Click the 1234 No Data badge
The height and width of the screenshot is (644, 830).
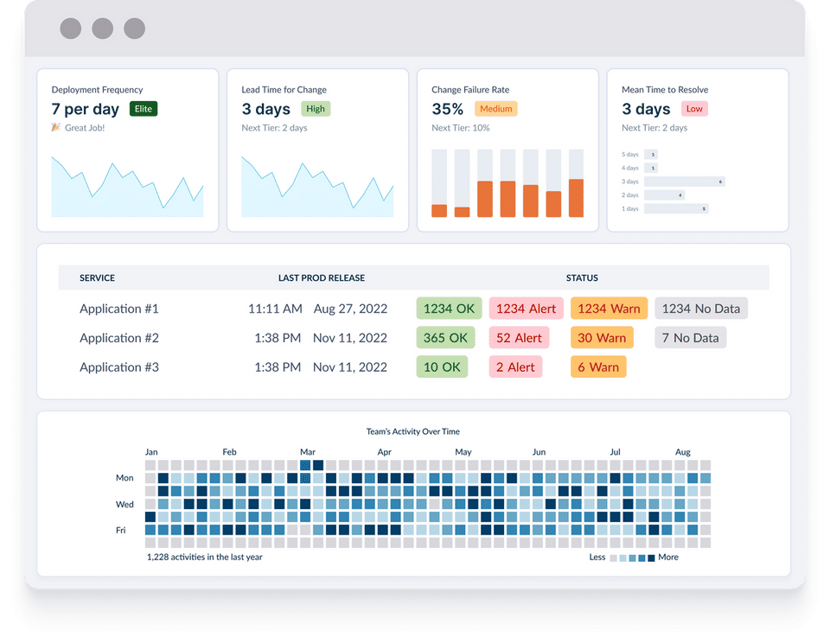(701, 309)
